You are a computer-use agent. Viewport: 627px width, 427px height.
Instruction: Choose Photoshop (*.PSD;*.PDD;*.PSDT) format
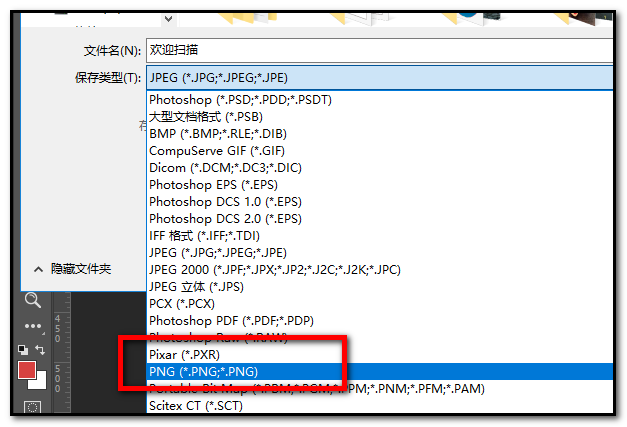[379, 100]
